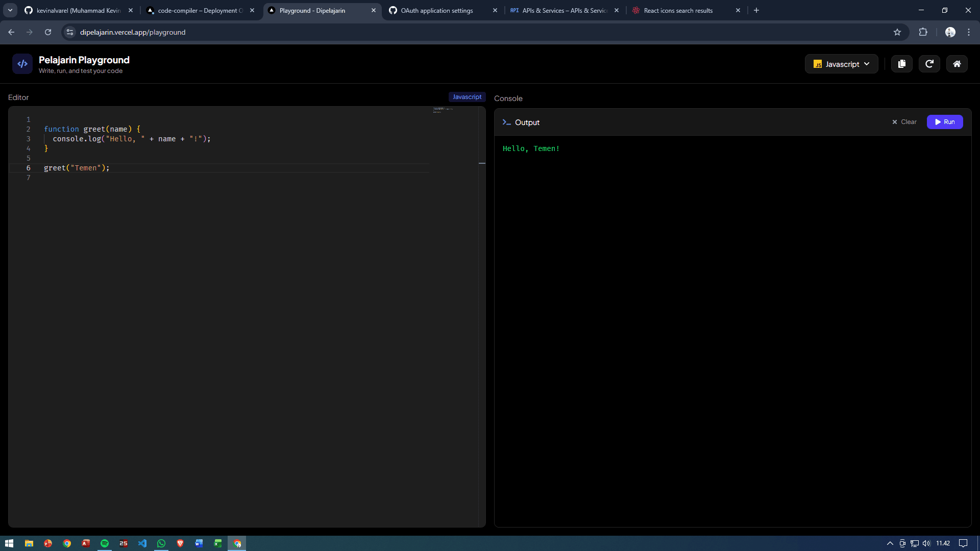
Task: Copy the editor code using copy icon
Action: tap(901, 63)
